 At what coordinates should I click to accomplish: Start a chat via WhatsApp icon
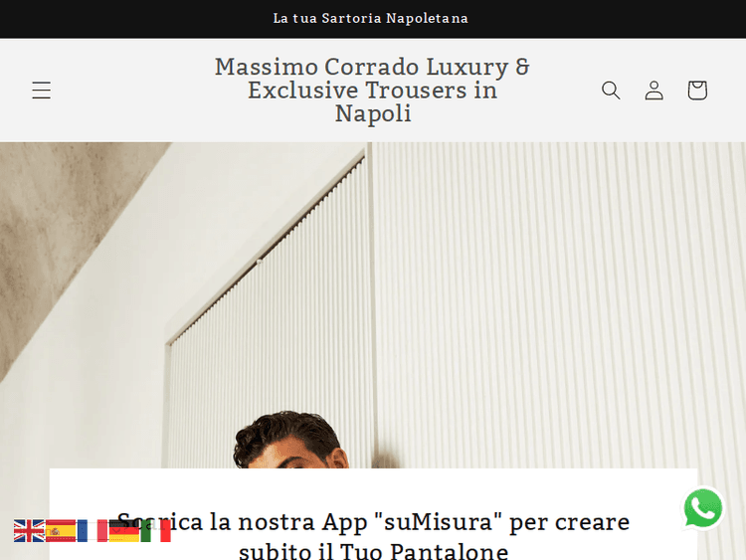point(703,508)
